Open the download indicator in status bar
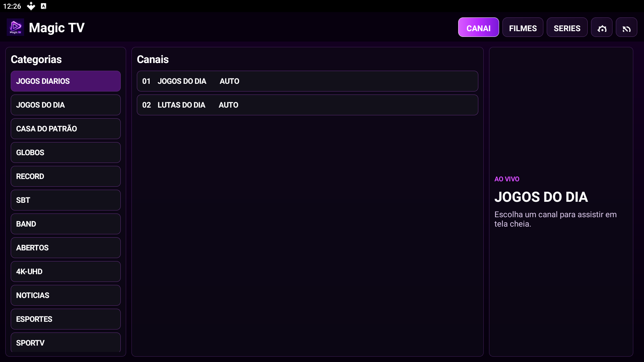 click(31, 6)
